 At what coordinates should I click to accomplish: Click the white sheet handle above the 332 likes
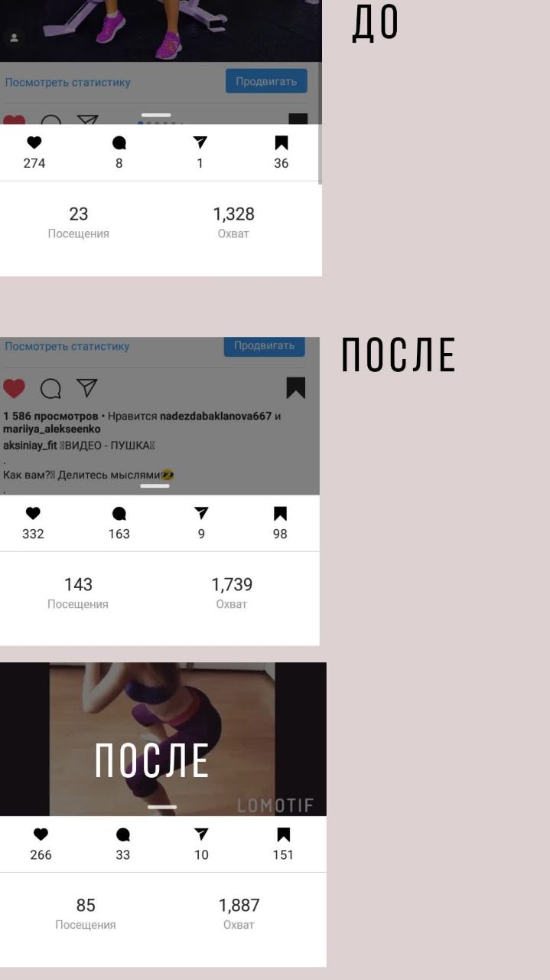point(155,485)
